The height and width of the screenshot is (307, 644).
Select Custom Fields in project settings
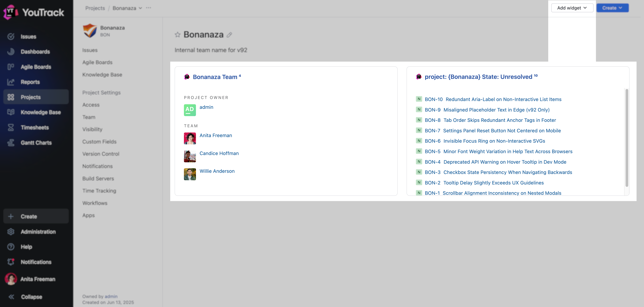click(x=99, y=141)
